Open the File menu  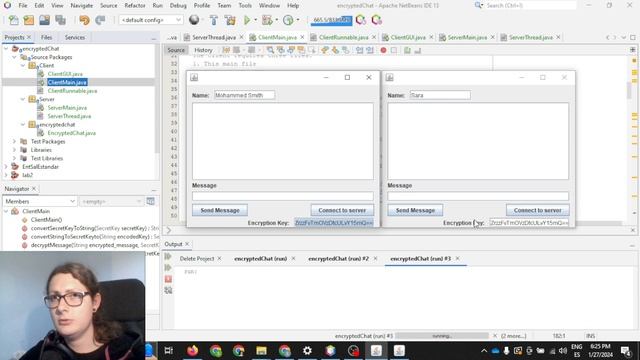tap(23, 6)
